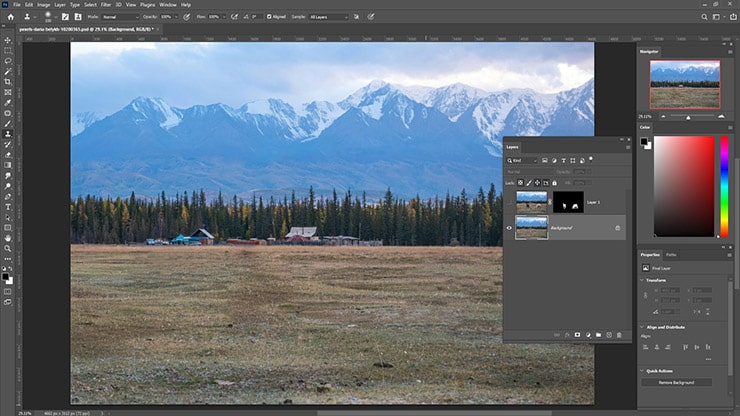Select the Eraser tool
Image resolution: width=740 pixels, height=416 pixels.
8,154
